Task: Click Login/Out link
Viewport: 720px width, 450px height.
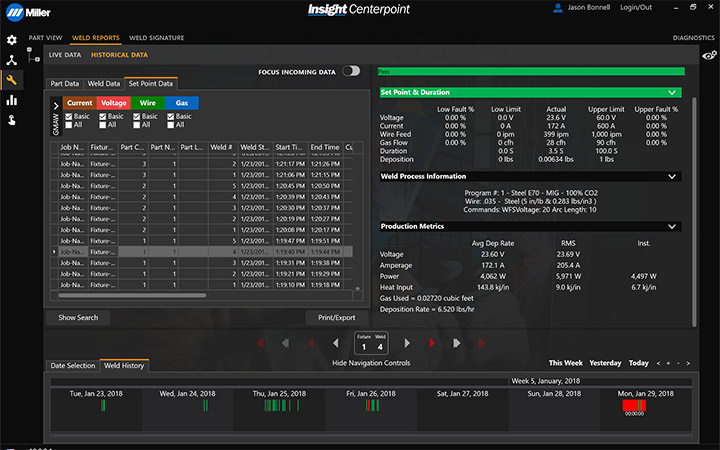Action: tap(636, 7)
